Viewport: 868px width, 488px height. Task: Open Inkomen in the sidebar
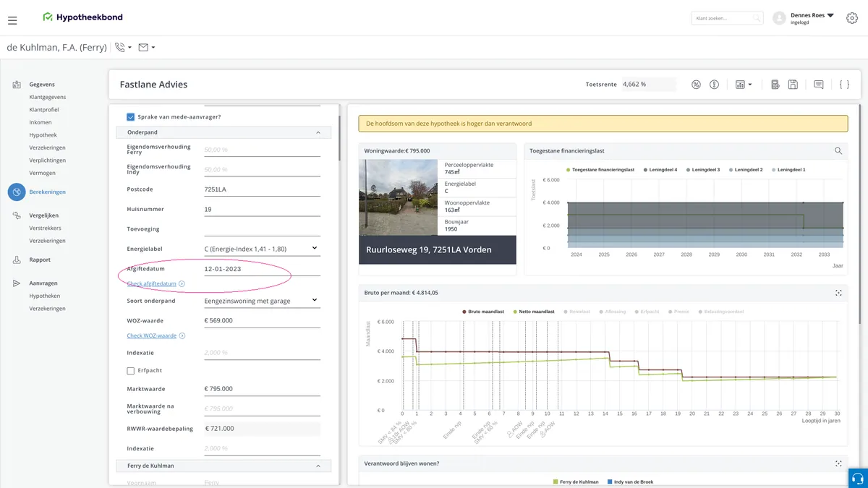41,122
